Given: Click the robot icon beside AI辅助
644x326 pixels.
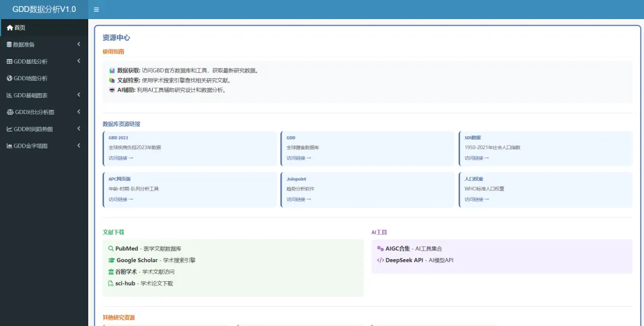Looking at the screenshot, I should (x=112, y=90).
